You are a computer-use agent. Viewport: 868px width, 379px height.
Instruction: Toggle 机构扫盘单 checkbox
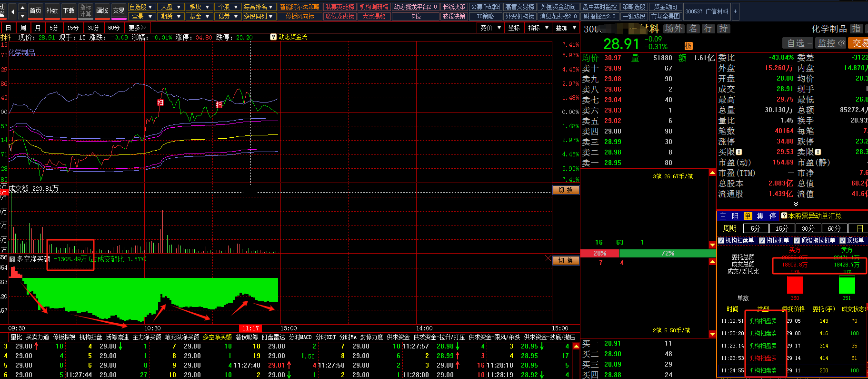point(721,240)
